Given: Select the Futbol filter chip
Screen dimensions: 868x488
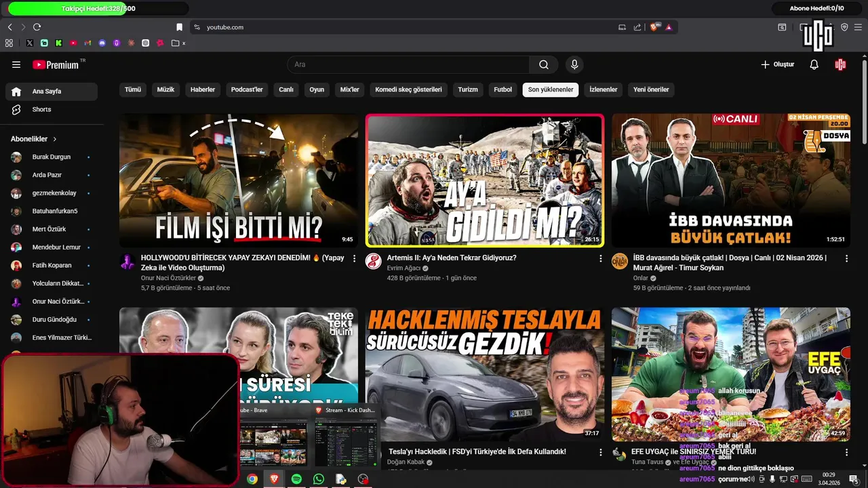Looking at the screenshot, I should (x=503, y=89).
